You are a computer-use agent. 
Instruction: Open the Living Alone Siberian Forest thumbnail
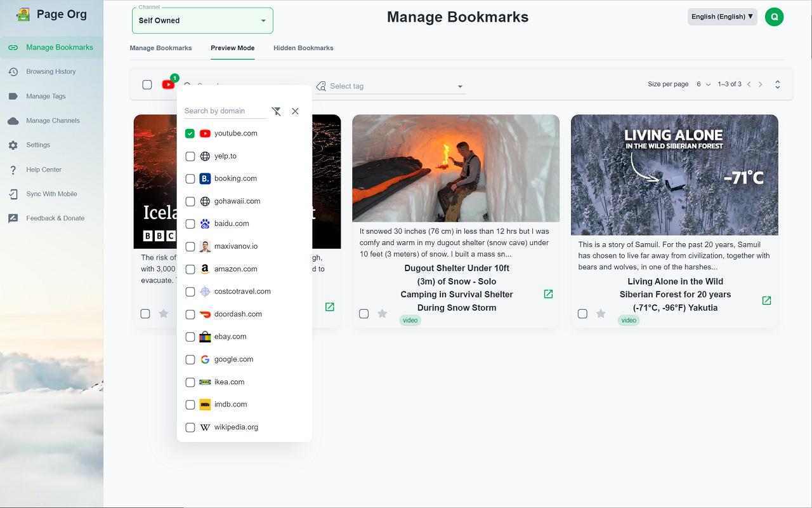674,175
